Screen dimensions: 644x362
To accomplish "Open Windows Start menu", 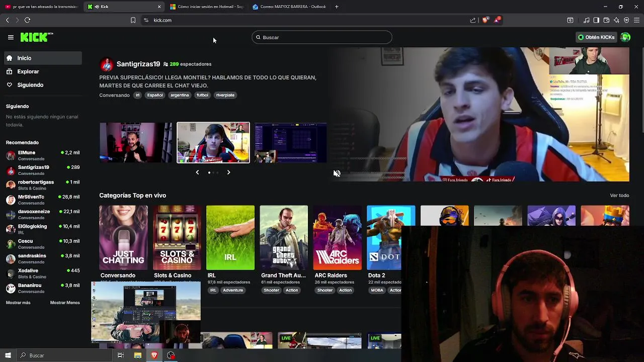I will pyautogui.click(x=8, y=355).
